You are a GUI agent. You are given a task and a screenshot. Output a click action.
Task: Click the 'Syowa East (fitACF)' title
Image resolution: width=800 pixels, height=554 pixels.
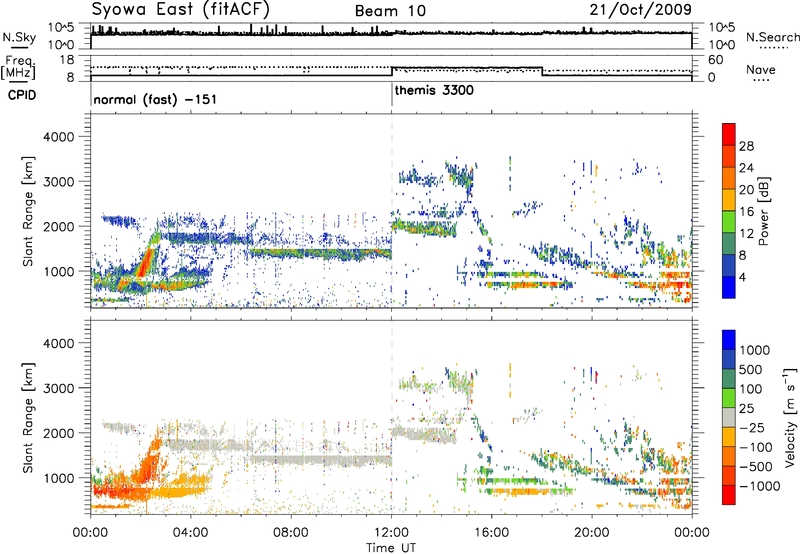pos(180,9)
